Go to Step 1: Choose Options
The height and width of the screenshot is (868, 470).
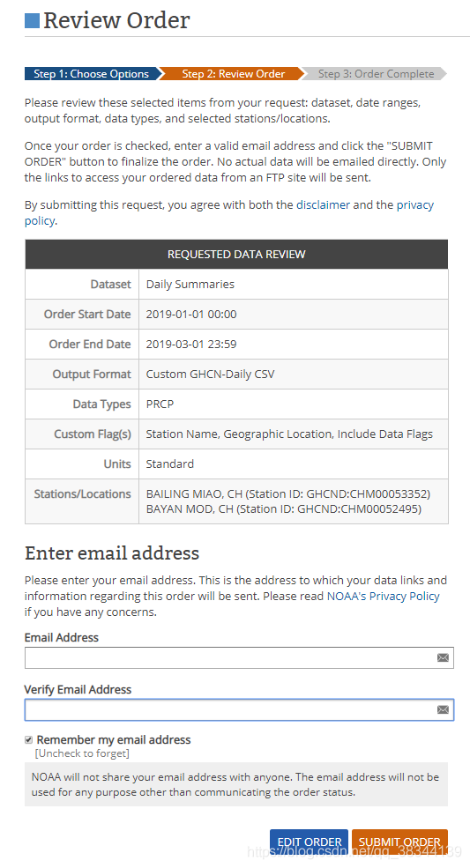tap(92, 74)
